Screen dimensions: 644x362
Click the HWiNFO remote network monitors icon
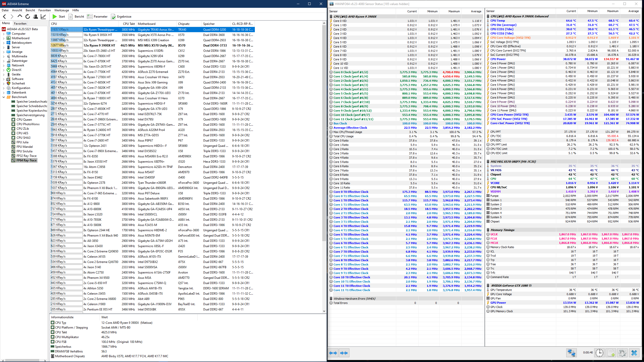[571, 353]
